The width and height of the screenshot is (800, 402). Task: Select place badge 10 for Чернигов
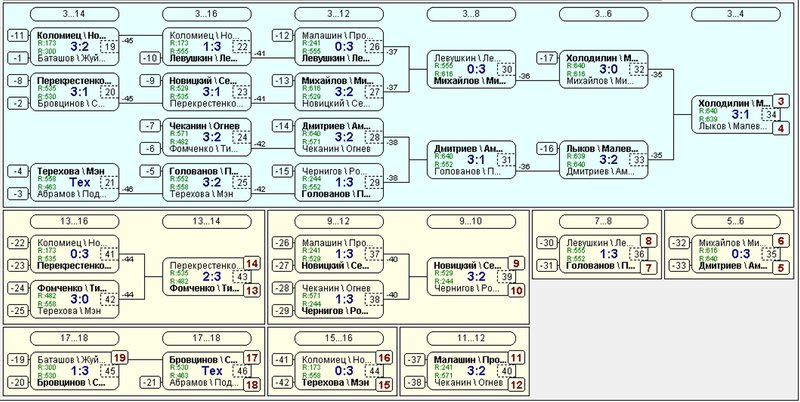coord(516,290)
